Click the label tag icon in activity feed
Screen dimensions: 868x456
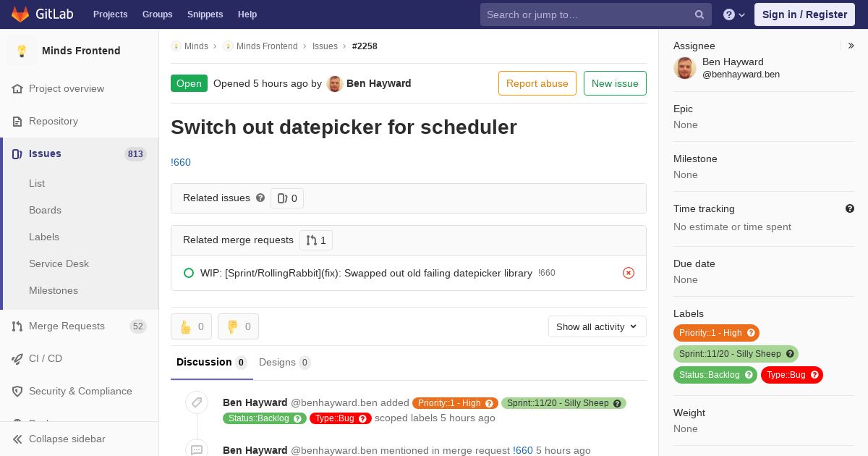tap(197, 402)
